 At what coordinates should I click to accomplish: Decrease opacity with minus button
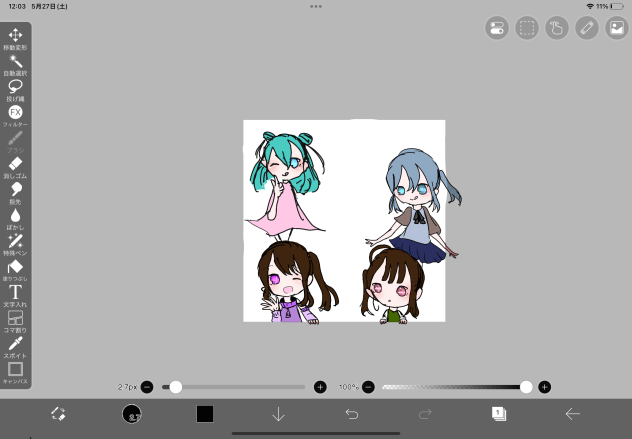coord(368,387)
